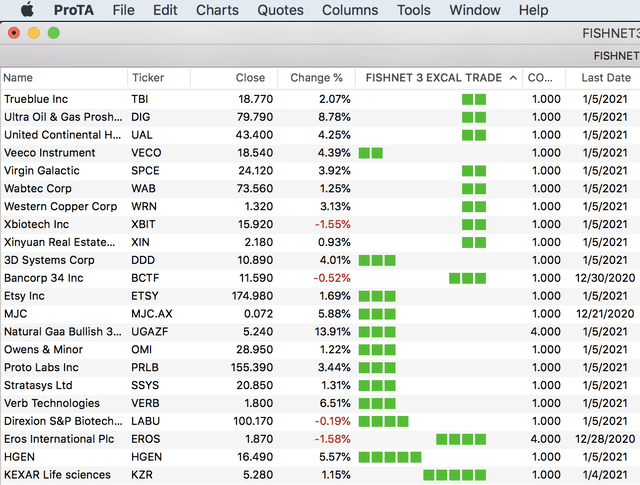
Task: Open the File menu
Action: pyautogui.click(x=123, y=10)
